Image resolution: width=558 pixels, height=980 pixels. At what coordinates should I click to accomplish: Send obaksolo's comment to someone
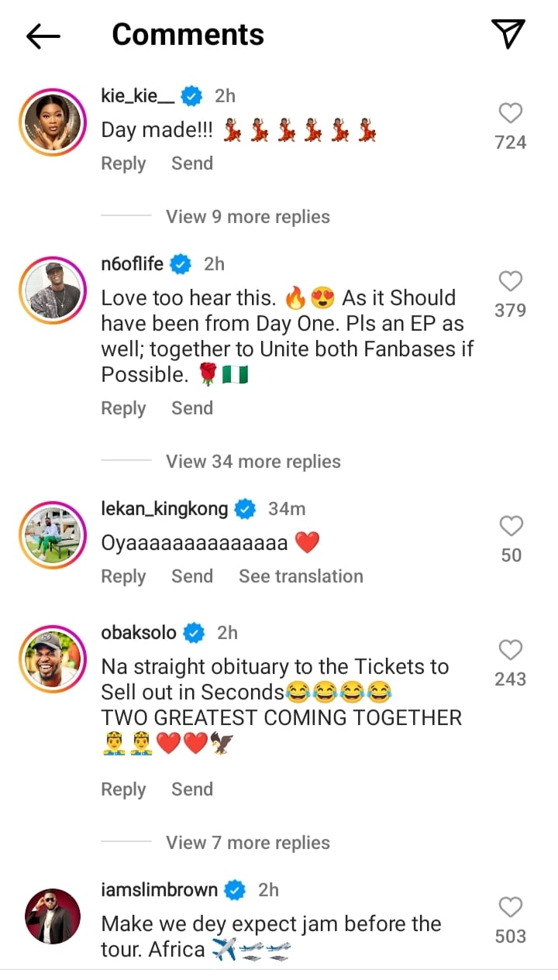(x=192, y=789)
